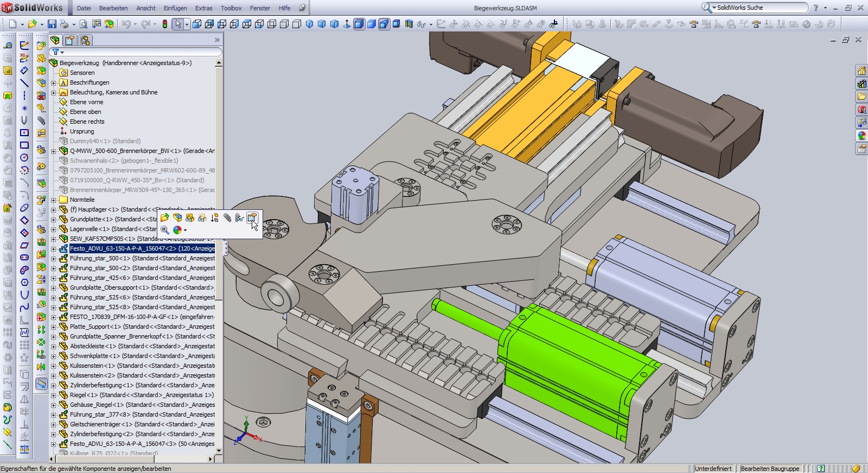Click the Rebuild traffic light icon
The image size is (868, 473).
[x=165, y=24]
